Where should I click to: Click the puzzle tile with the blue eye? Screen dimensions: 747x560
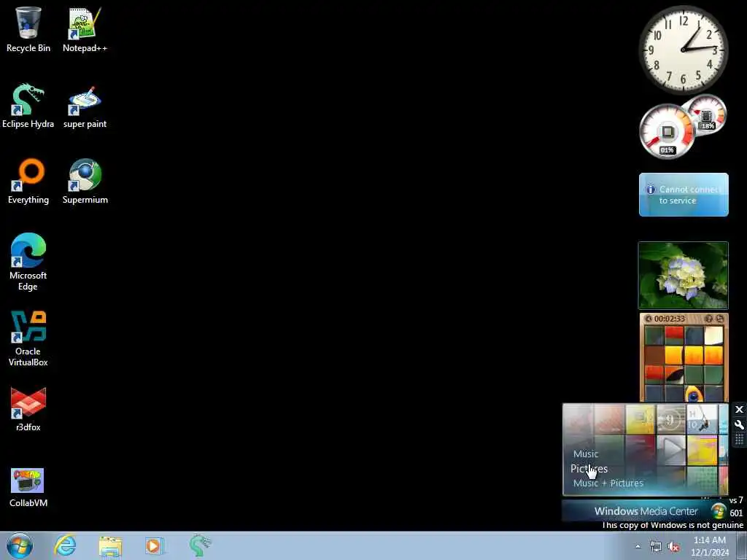(694, 393)
